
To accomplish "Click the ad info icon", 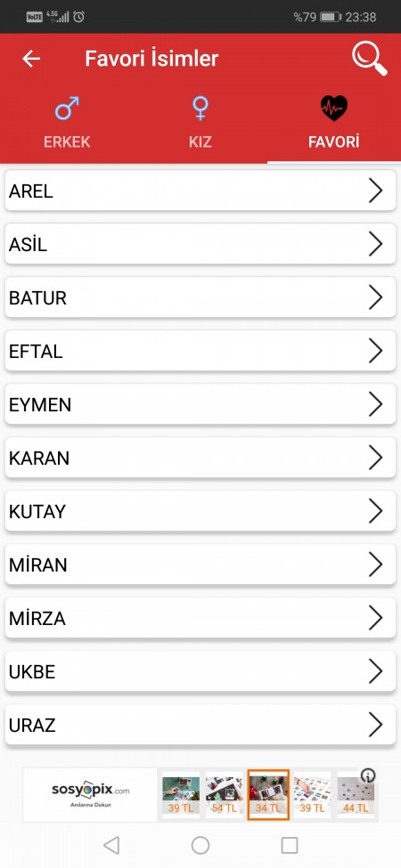I will point(368,775).
